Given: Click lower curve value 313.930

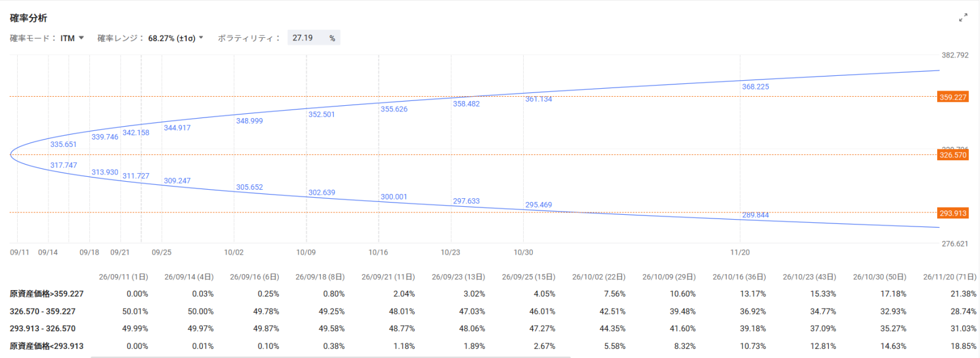Looking at the screenshot, I should click(x=105, y=173).
